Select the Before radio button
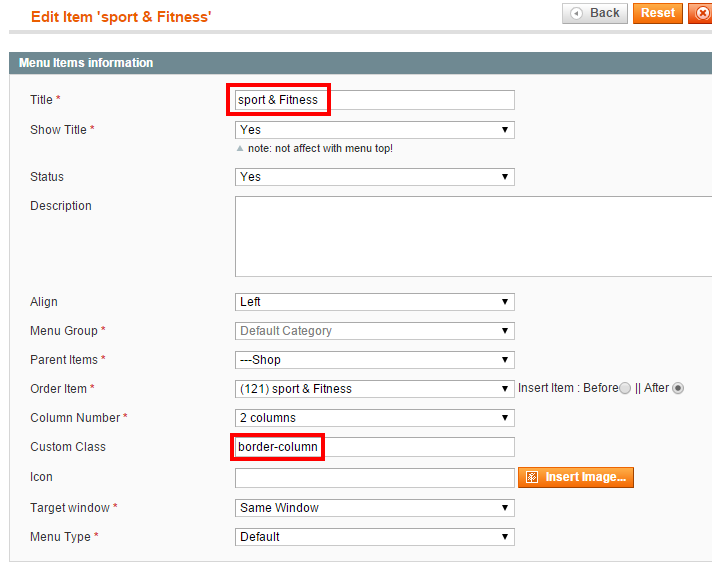The image size is (712, 577). [x=625, y=388]
